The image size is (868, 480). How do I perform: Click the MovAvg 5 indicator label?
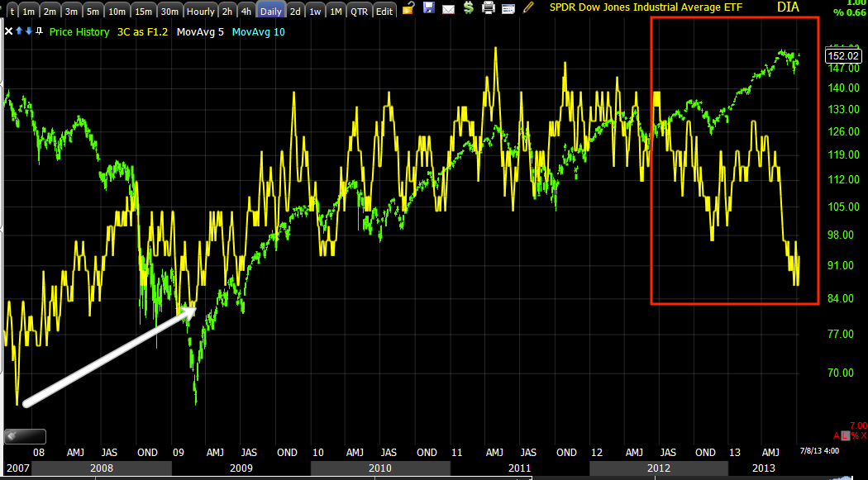pos(200,32)
